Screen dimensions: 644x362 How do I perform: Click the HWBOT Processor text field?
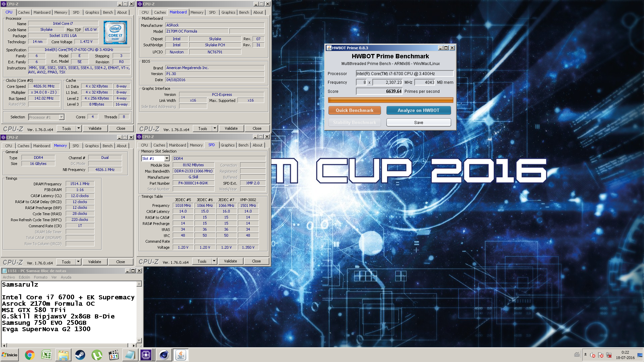coord(405,73)
